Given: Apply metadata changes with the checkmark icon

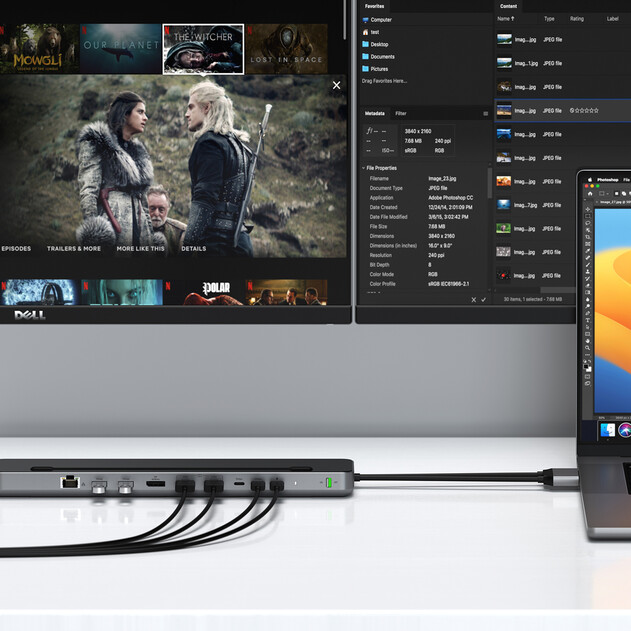Looking at the screenshot, I should [x=484, y=299].
